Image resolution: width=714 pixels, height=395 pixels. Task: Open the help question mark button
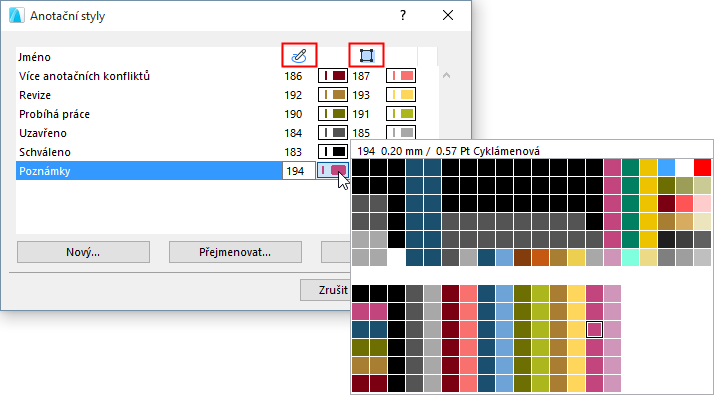(403, 15)
